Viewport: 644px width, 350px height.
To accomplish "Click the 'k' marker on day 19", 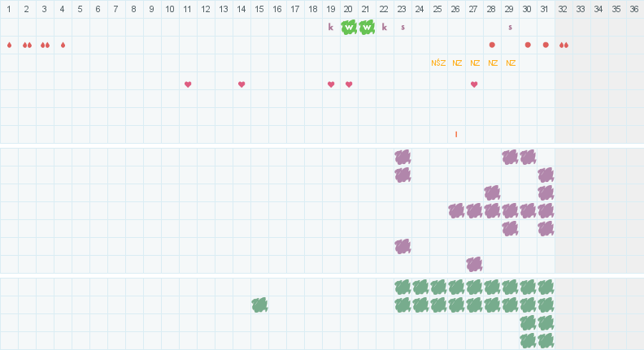I will coord(331,27).
